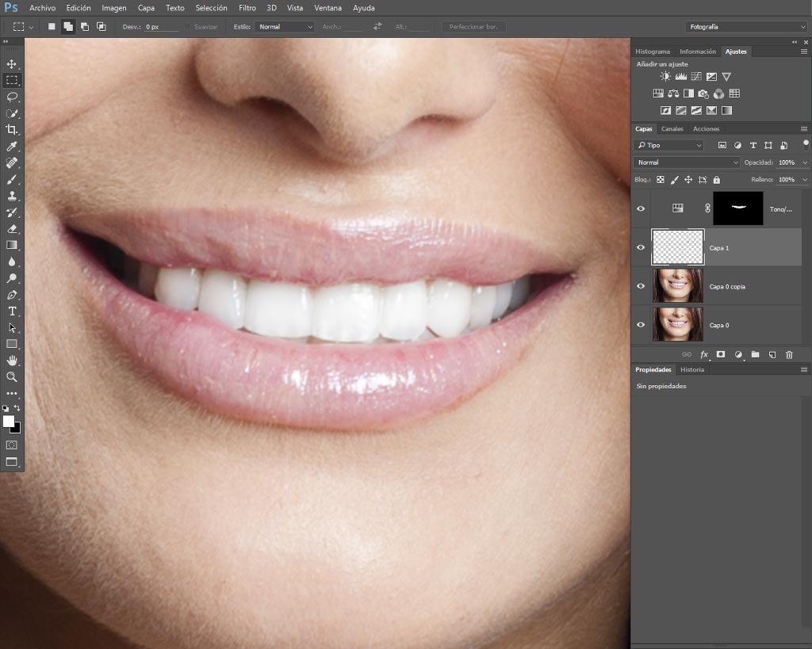Screen dimensions: 812x649
Task: Add layer mask button
Action: click(721, 354)
